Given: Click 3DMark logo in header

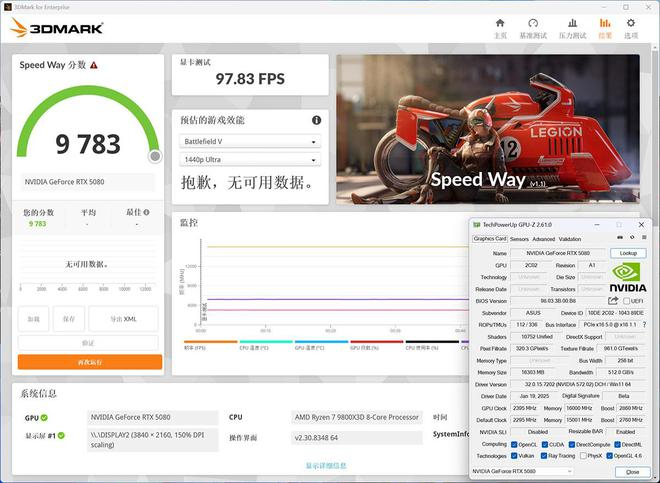Looking at the screenshot, I should (x=57, y=28).
